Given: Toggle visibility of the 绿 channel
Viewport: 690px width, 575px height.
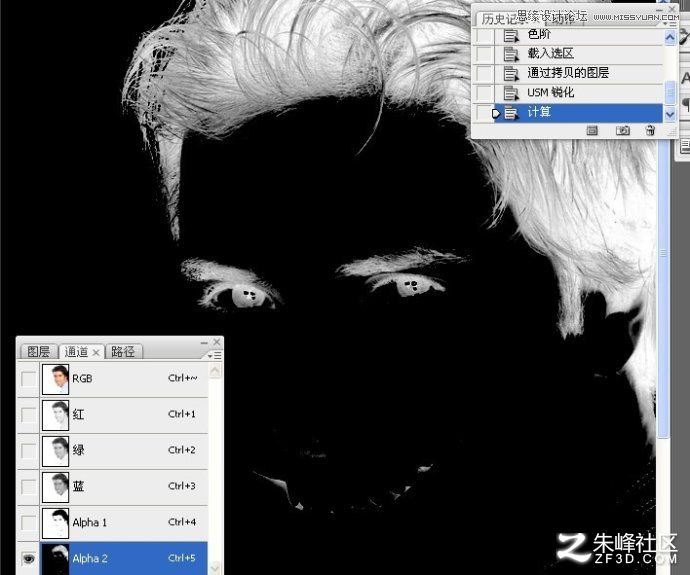Looking at the screenshot, I should click(x=29, y=451).
